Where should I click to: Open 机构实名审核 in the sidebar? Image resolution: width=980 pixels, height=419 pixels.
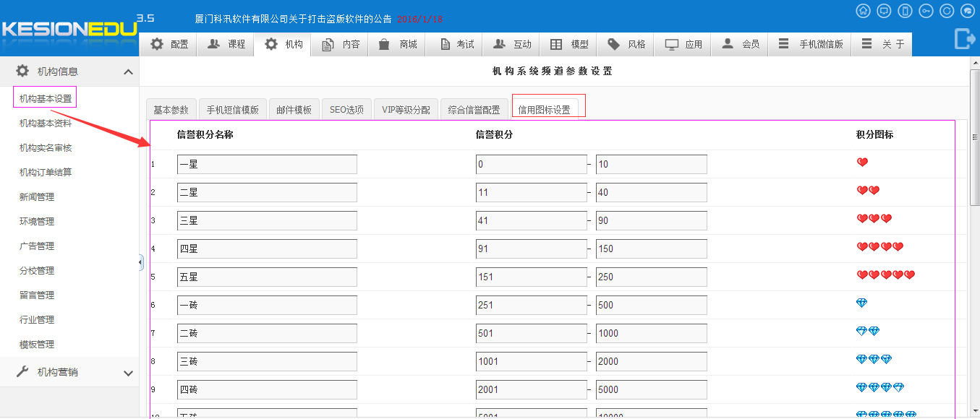[x=46, y=148]
